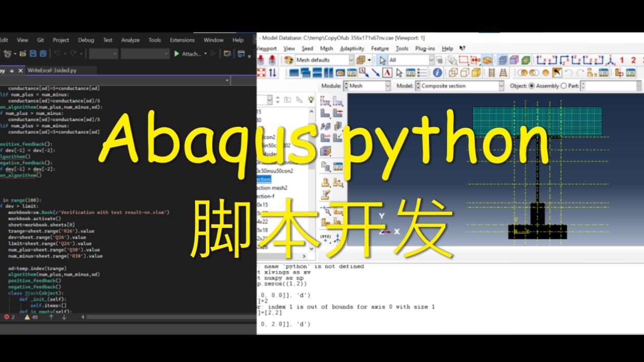The height and width of the screenshot is (362, 644).
Task: Click the Query information icon in Abaqus toolbar
Action: [x=437, y=73]
